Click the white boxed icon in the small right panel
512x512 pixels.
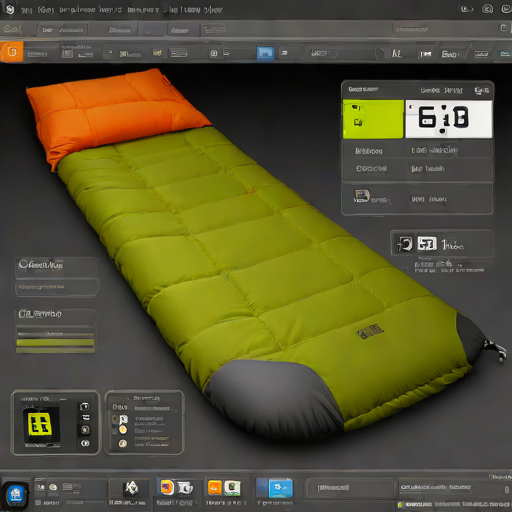coord(427,244)
